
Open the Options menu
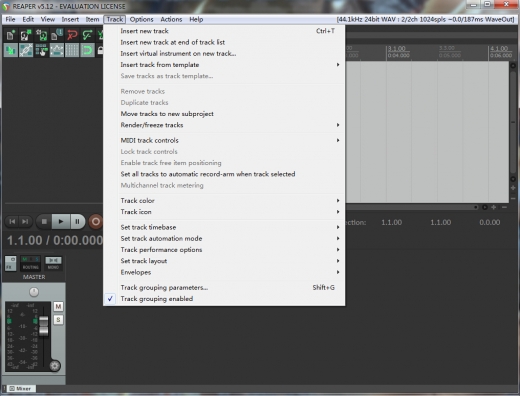141,19
